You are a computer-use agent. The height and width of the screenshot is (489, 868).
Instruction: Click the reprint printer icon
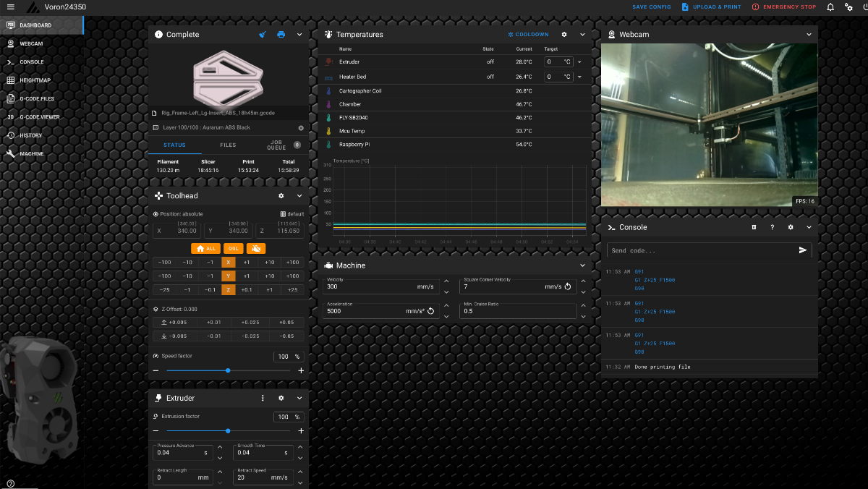coord(281,35)
